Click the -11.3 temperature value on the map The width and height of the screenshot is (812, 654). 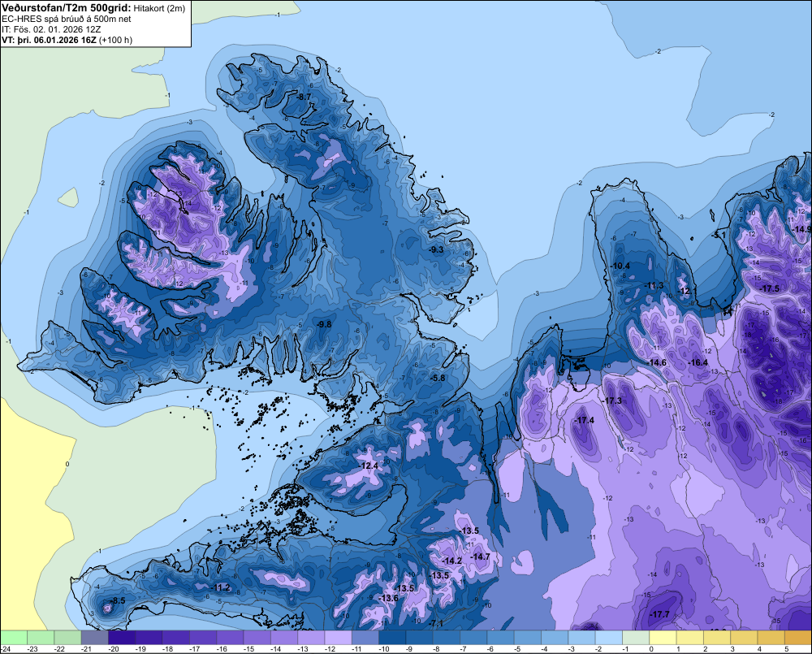[654, 285]
